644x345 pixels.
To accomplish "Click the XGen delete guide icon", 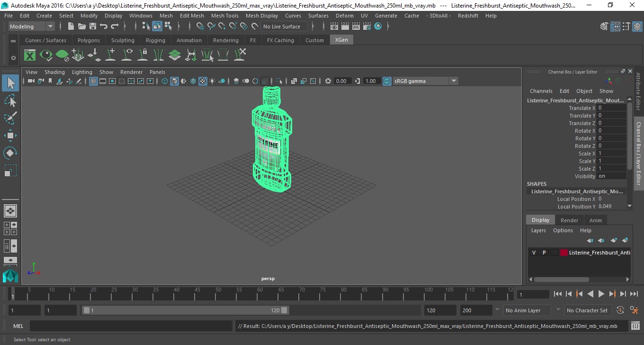I will [239, 55].
